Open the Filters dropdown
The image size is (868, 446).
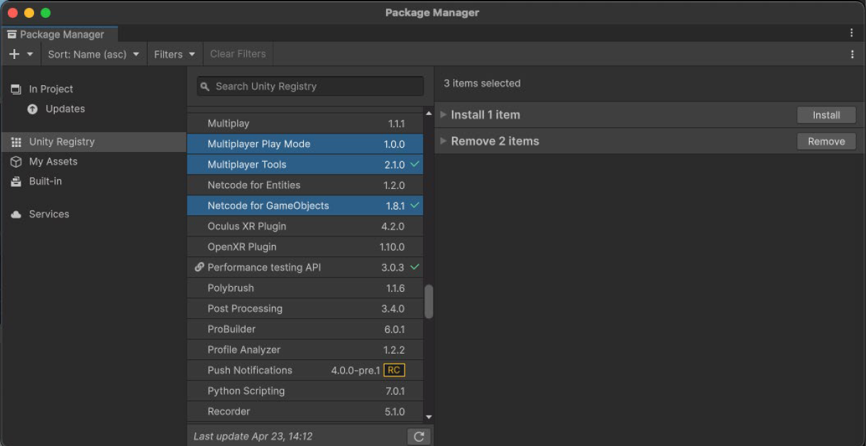[x=175, y=54]
